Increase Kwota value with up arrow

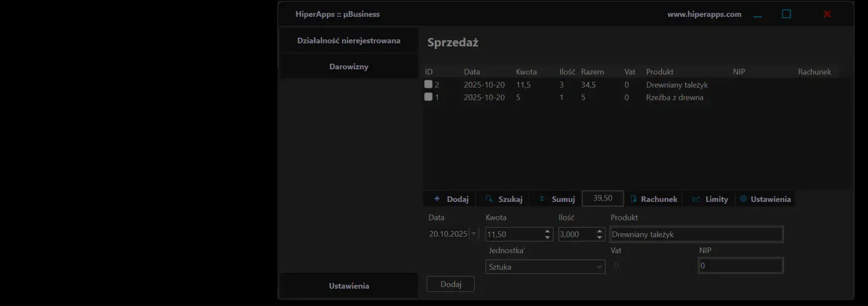coord(547,231)
